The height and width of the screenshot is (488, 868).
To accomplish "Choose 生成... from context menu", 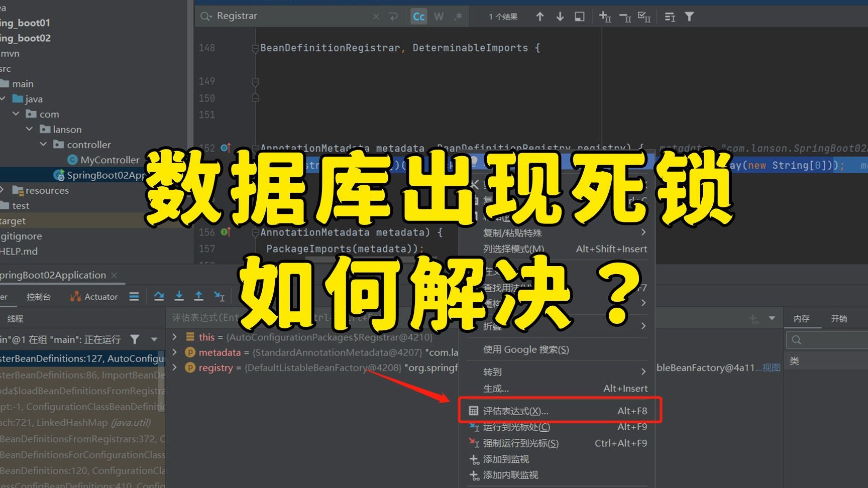I will 558,388.
